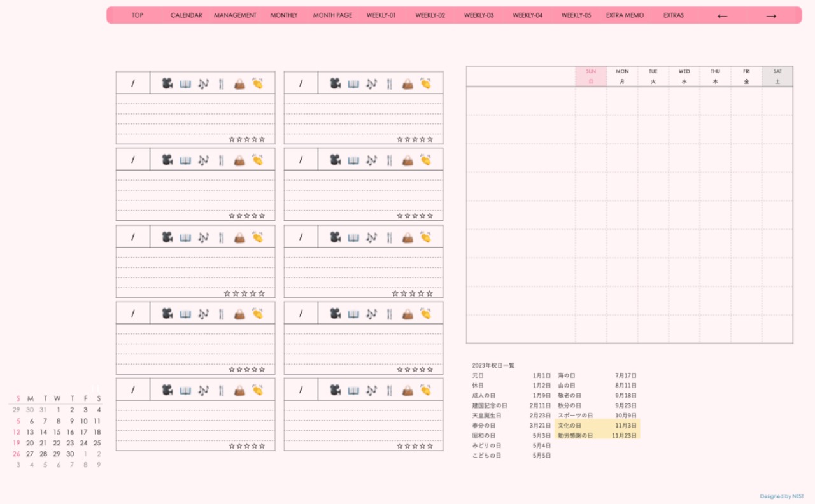815x504 pixels.
Task: Go back using the left arrow
Action: click(x=722, y=16)
